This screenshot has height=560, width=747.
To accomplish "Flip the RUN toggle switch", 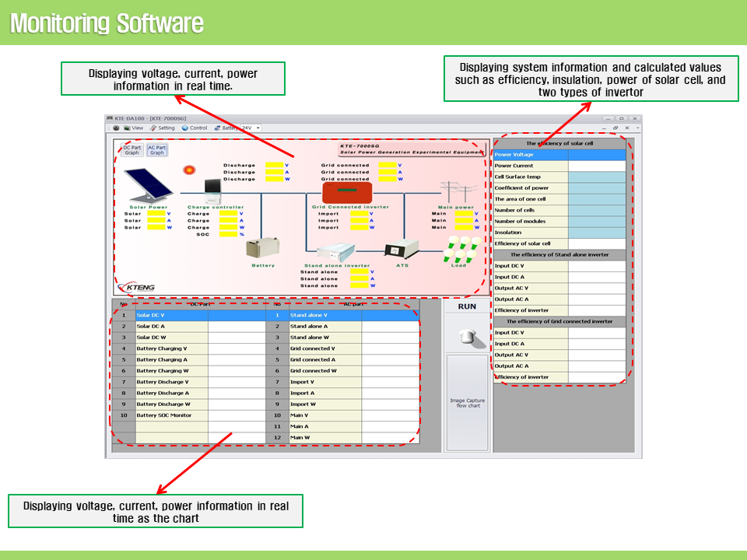I will pyautogui.click(x=467, y=336).
